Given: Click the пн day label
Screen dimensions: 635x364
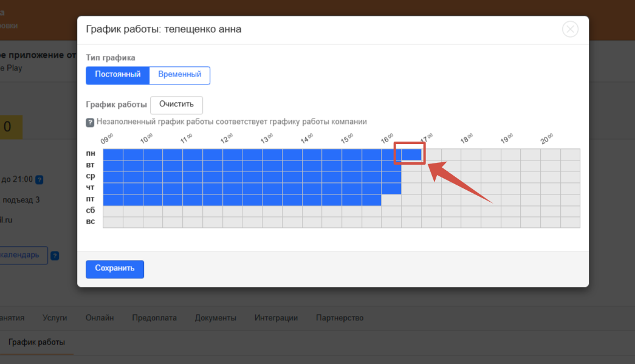Looking at the screenshot, I should [91, 154].
